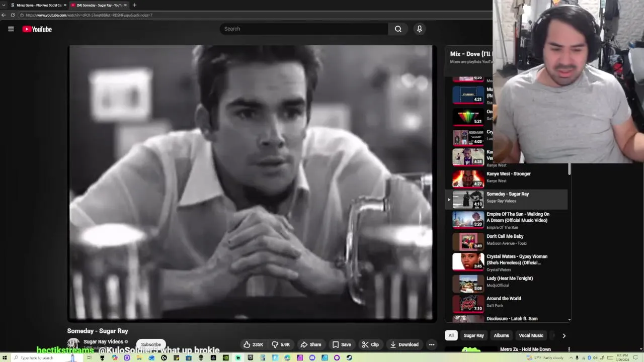Open the 5:21 rainbow triangle thumbnail

coord(468,117)
